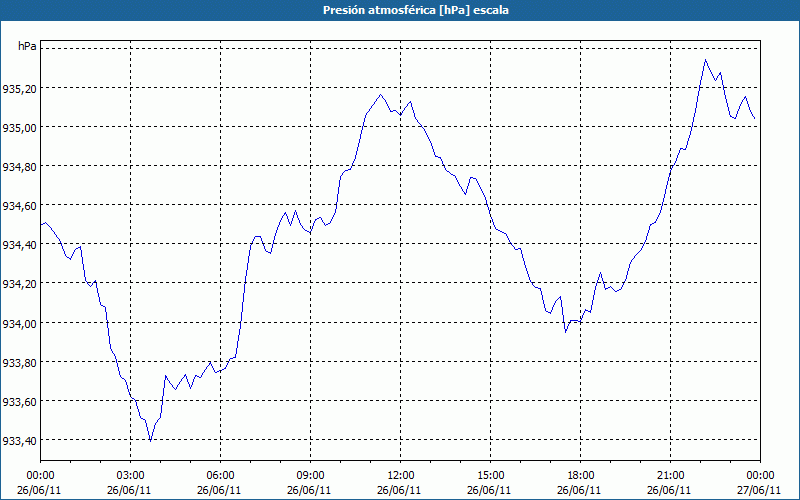Select the 934,80 y-axis value
This screenshot has width=800, height=500.
click(x=19, y=167)
